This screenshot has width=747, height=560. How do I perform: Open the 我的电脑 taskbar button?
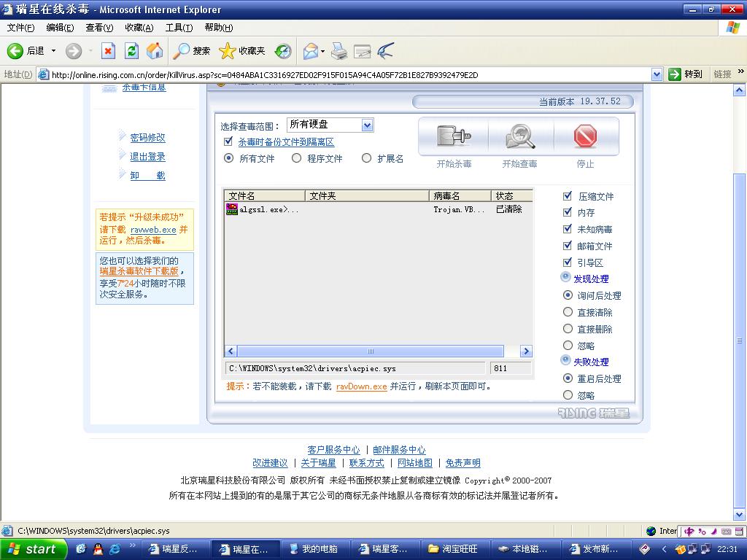315,549
